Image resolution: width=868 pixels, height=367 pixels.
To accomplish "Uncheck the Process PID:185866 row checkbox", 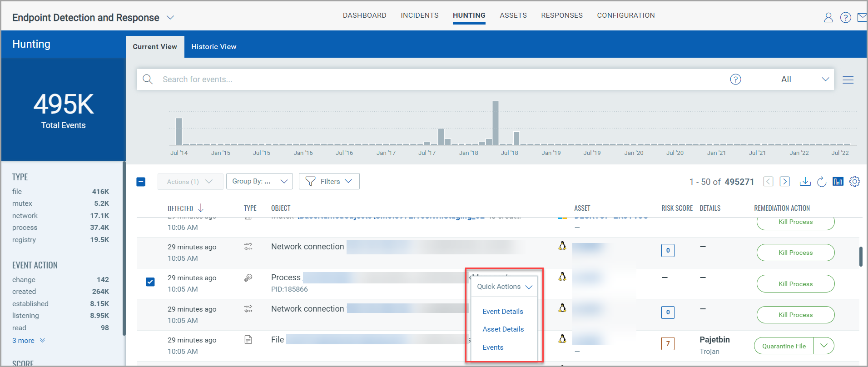I will [150, 282].
